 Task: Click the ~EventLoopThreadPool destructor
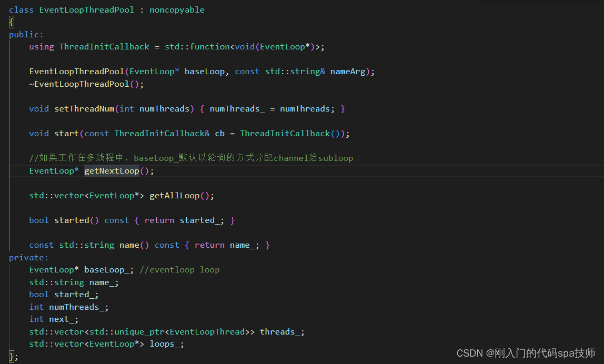click(79, 84)
